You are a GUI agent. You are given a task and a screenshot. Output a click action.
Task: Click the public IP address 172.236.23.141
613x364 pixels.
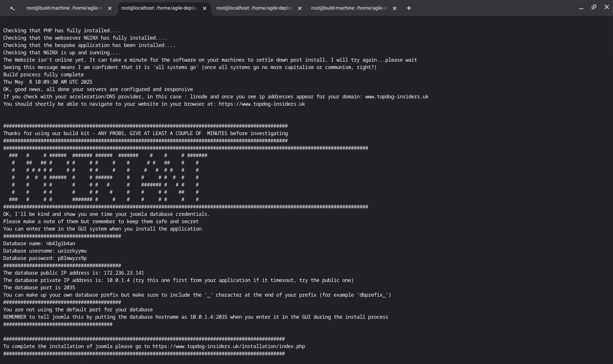click(x=124, y=273)
